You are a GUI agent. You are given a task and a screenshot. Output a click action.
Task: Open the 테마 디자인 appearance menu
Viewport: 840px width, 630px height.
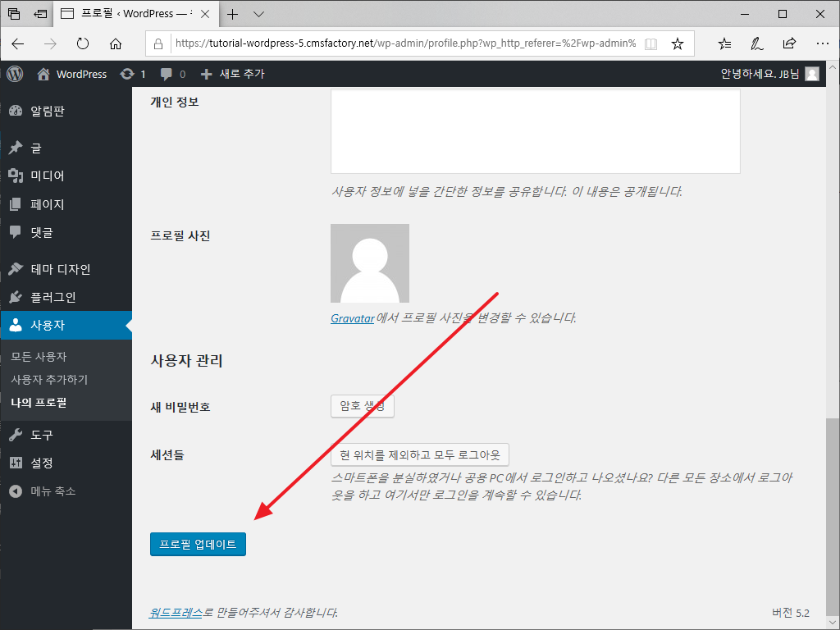[x=66, y=269]
